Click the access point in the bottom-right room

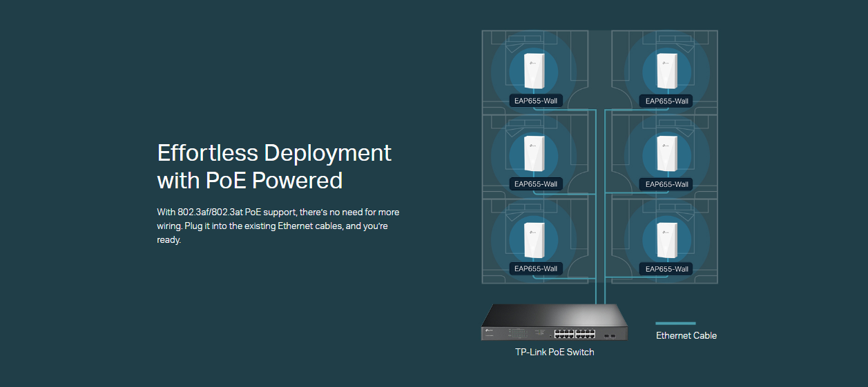667,239
